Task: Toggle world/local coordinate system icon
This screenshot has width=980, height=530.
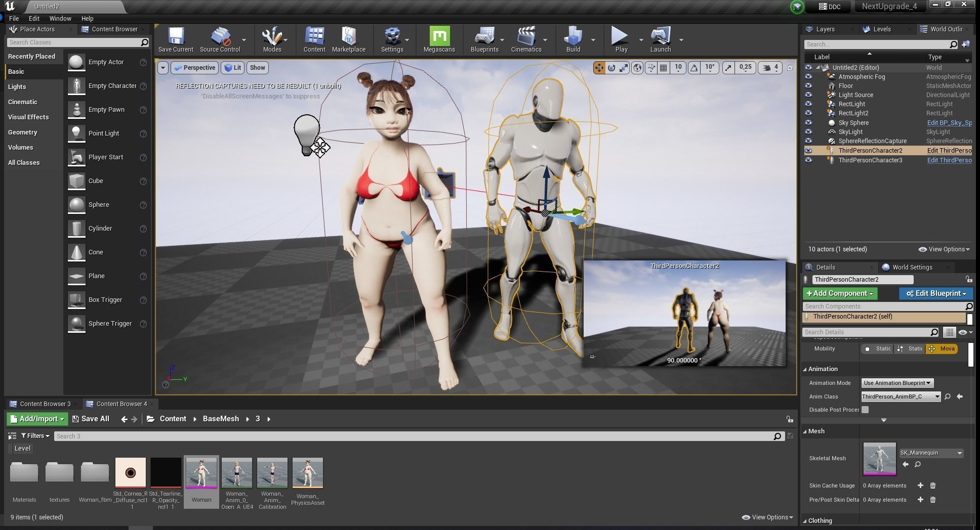Action: 637,68
